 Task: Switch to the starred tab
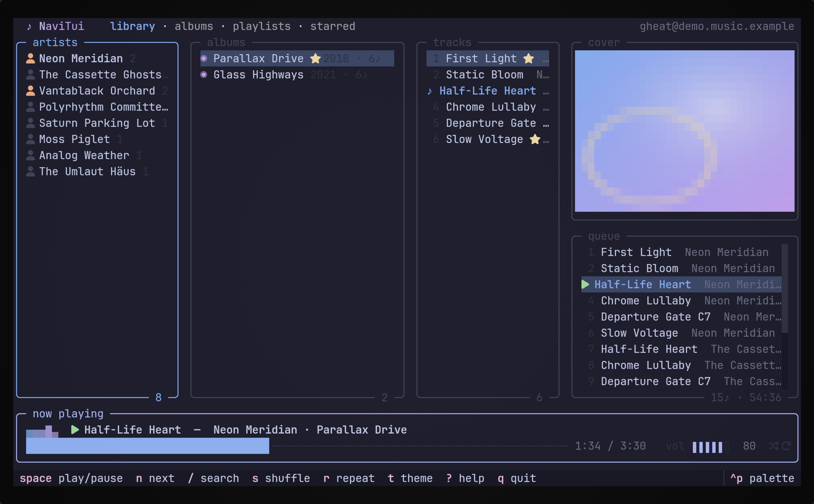point(333,26)
